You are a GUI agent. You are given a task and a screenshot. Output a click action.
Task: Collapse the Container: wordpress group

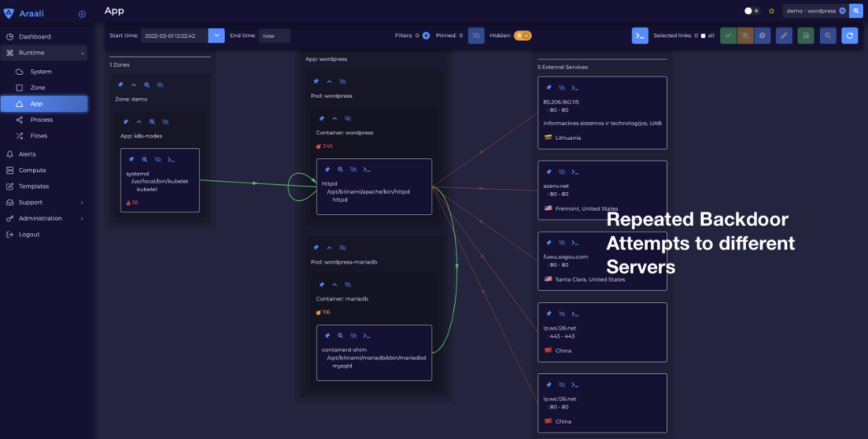point(334,118)
